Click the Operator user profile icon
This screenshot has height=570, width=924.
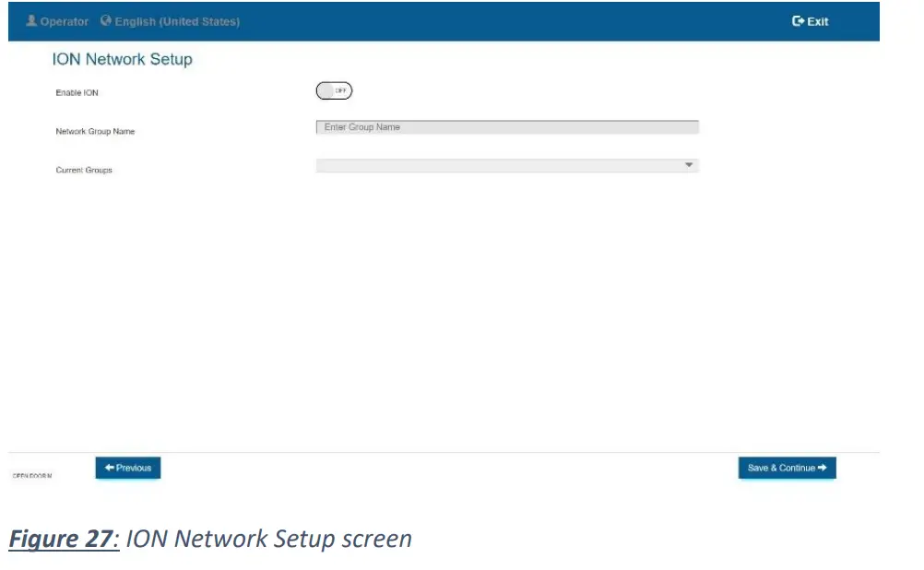[31, 21]
